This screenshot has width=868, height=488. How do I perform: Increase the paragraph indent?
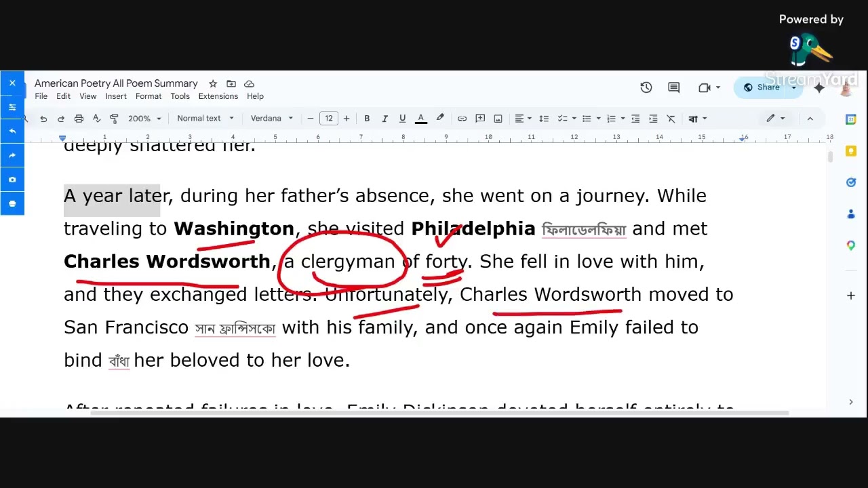tap(653, 119)
